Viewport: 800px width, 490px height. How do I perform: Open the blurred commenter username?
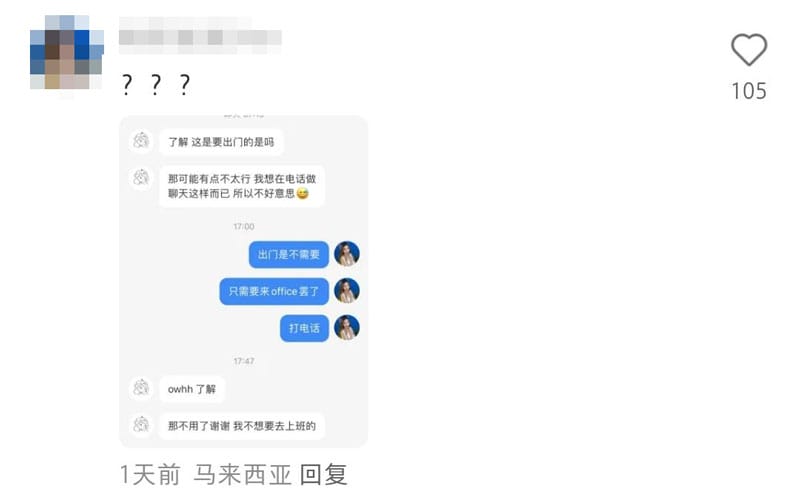199,35
